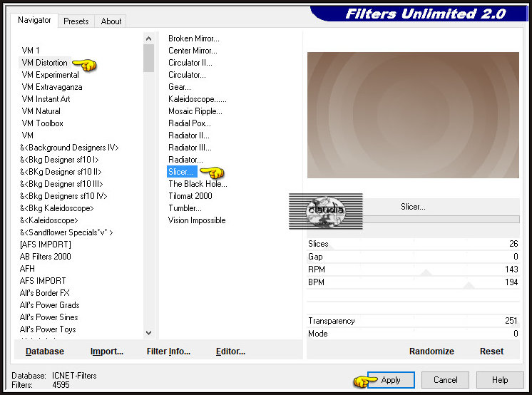This screenshot has width=532, height=395.
Task: Select &<Bkg Kaleidoscope> category
Action: pyautogui.click(x=56, y=208)
